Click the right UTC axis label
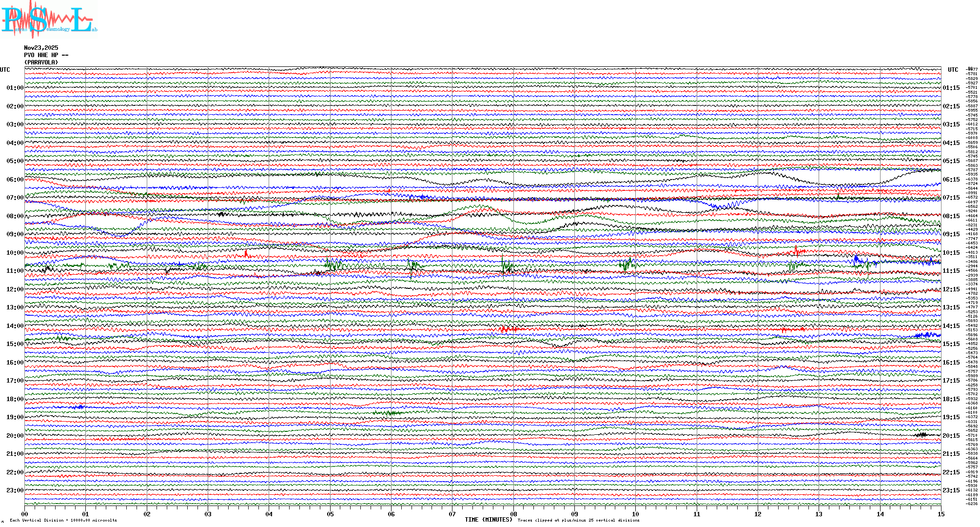 (x=953, y=70)
